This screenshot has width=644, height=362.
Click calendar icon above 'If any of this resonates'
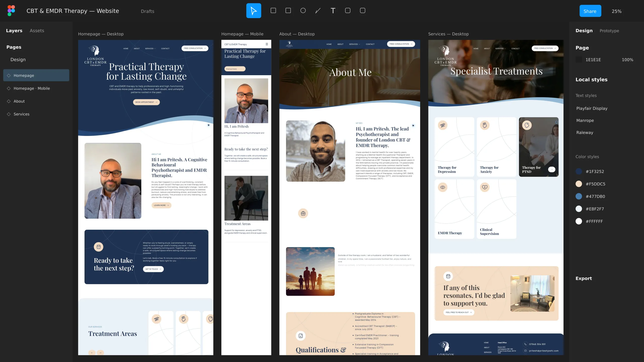coord(448,276)
